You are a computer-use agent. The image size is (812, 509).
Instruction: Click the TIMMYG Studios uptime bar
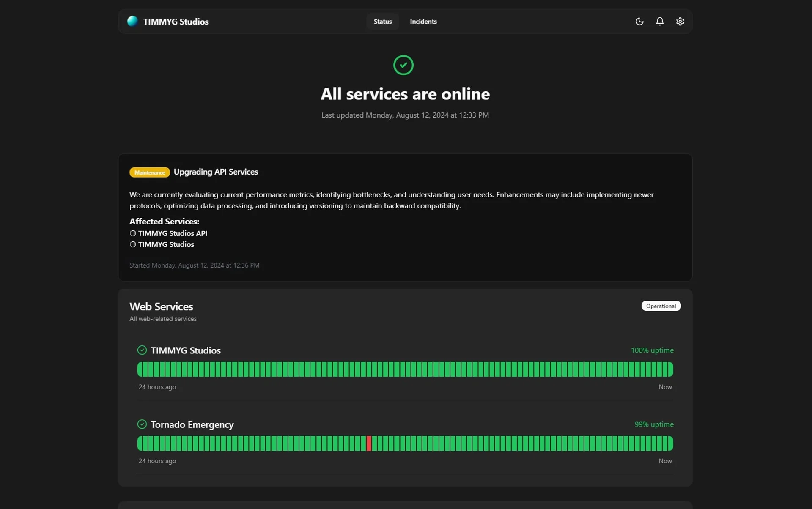coord(405,369)
